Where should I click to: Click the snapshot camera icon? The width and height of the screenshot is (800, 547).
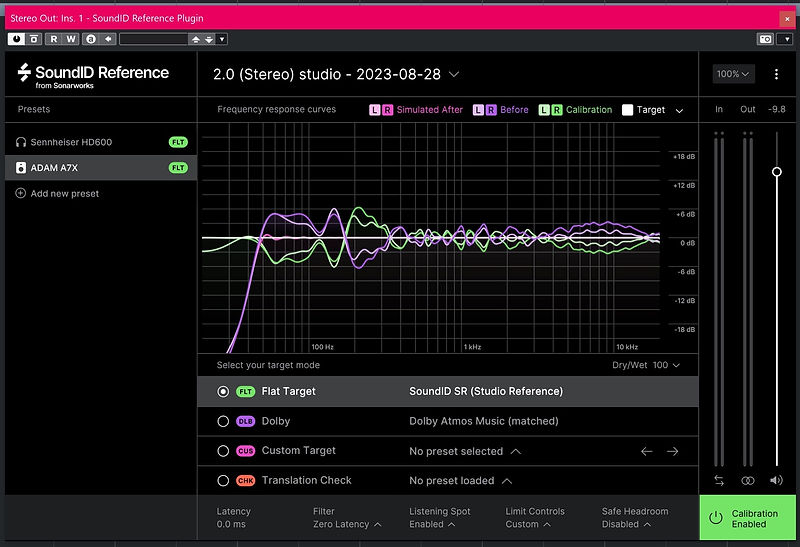pos(765,39)
